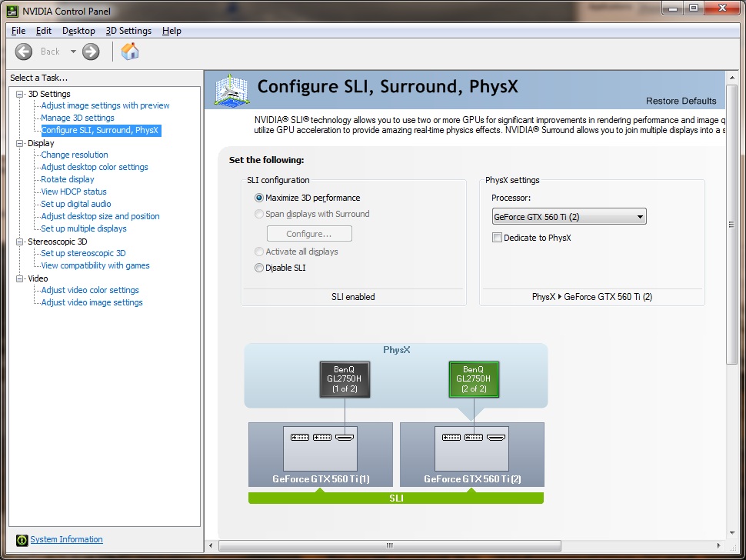Click the vertical scrollbar down arrow
746x560 pixels.
(731, 533)
